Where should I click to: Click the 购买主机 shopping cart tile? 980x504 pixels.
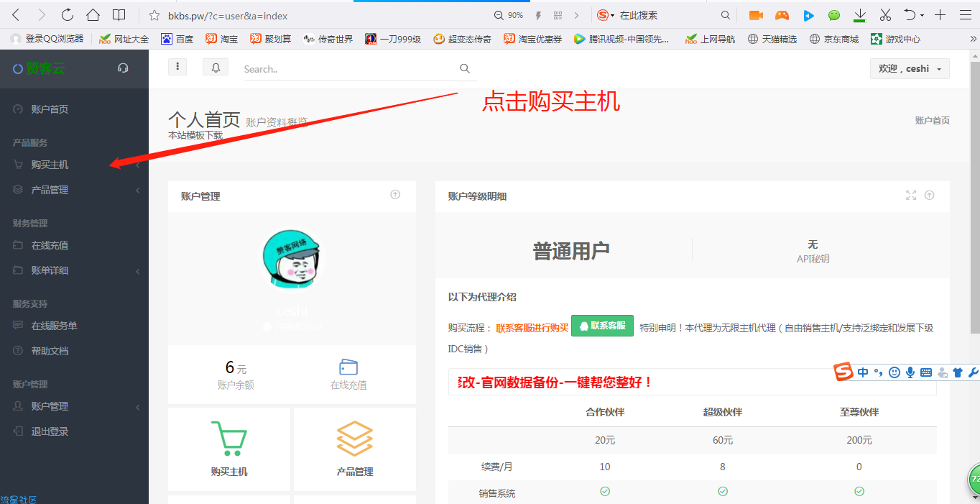[x=229, y=449]
